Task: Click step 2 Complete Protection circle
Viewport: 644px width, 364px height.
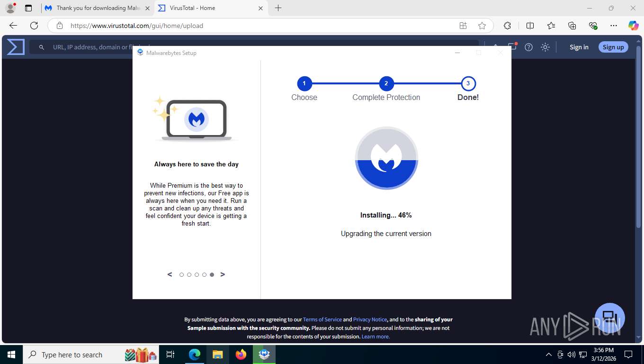Action: pyautogui.click(x=386, y=84)
